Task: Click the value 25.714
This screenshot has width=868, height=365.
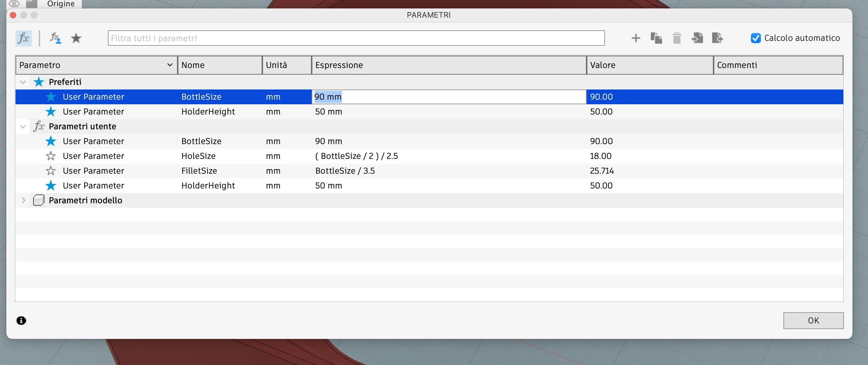Action: pyautogui.click(x=602, y=171)
